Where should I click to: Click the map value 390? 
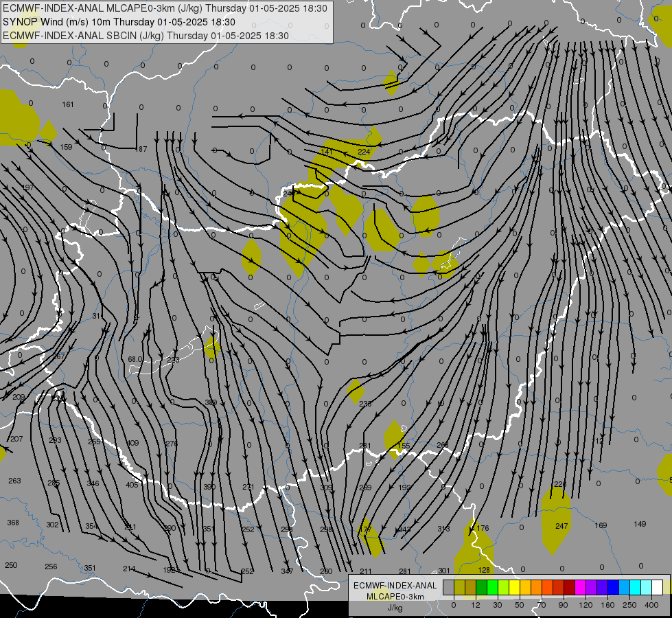(209, 487)
